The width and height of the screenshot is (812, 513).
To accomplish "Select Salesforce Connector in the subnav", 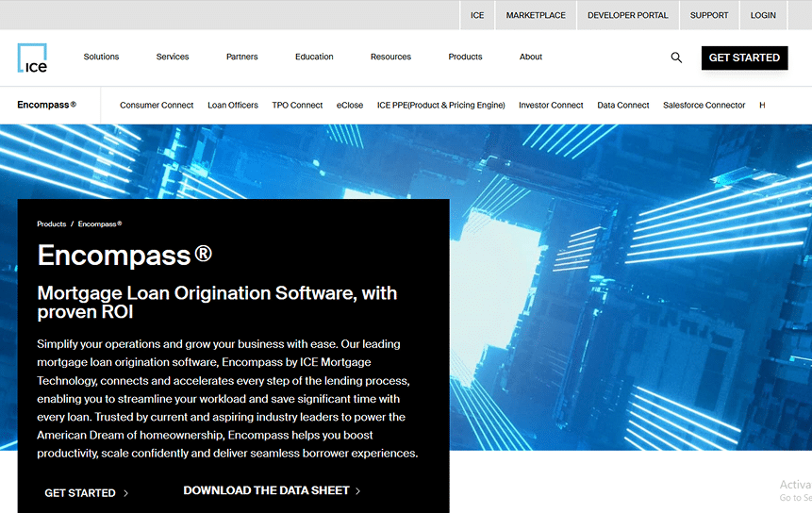I will (x=704, y=105).
